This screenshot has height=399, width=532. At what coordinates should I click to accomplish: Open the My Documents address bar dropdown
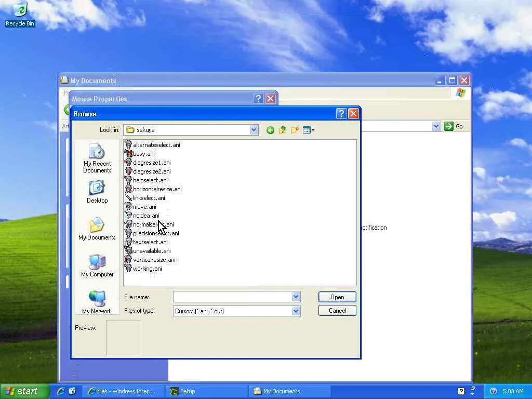click(x=436, y=126)
